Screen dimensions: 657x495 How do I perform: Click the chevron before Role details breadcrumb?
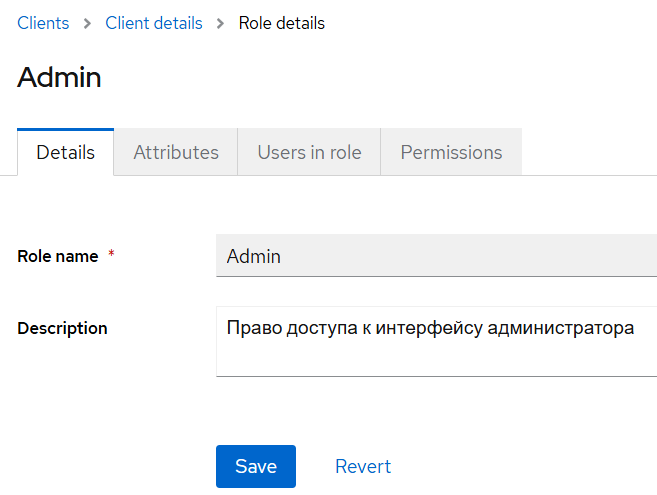(220, 23)
